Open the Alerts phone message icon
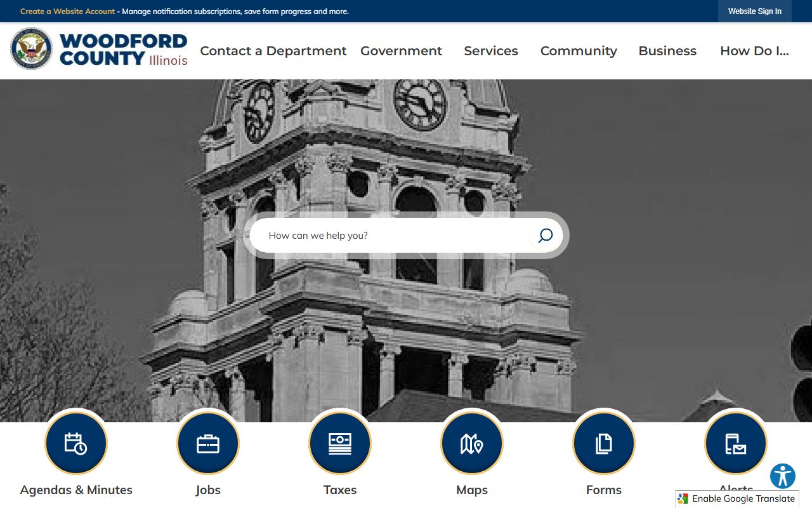This screenshot has height=508, width=812. [736, 443]
